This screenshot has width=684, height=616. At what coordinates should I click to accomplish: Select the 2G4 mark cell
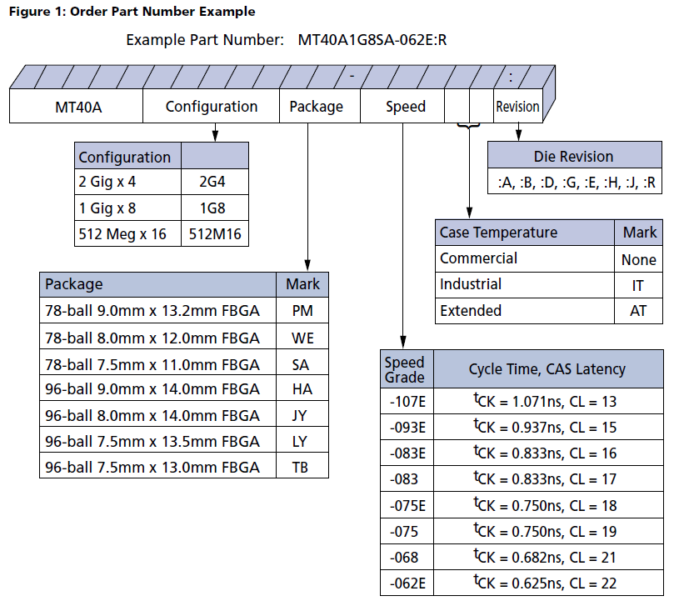pyautogui.click(x=215, y=182)
